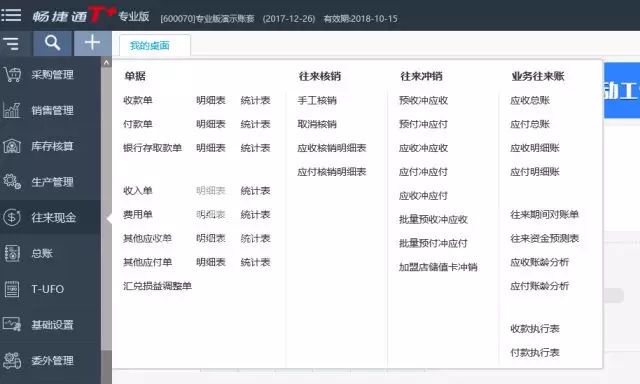Screen dimensions: 640x384
Task: Select 总账 ledger icon
Action: click(12, 253)
